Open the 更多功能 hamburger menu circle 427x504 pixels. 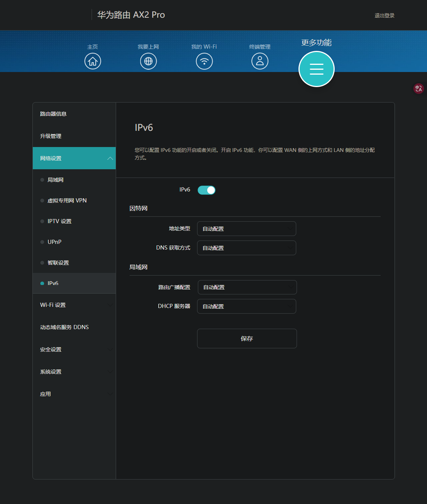point(317,69)
